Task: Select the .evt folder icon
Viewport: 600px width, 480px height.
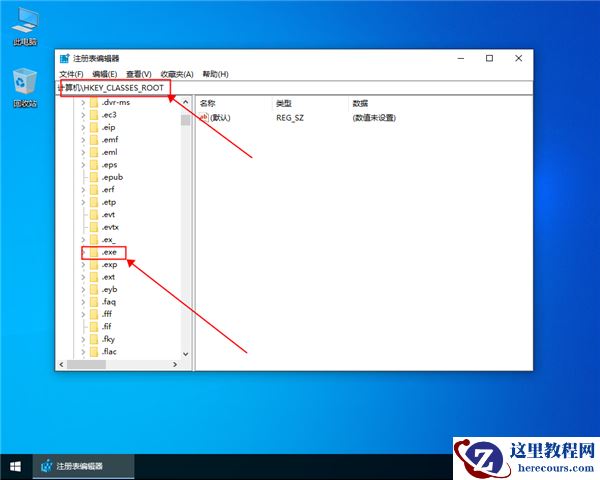Action: 94,215
